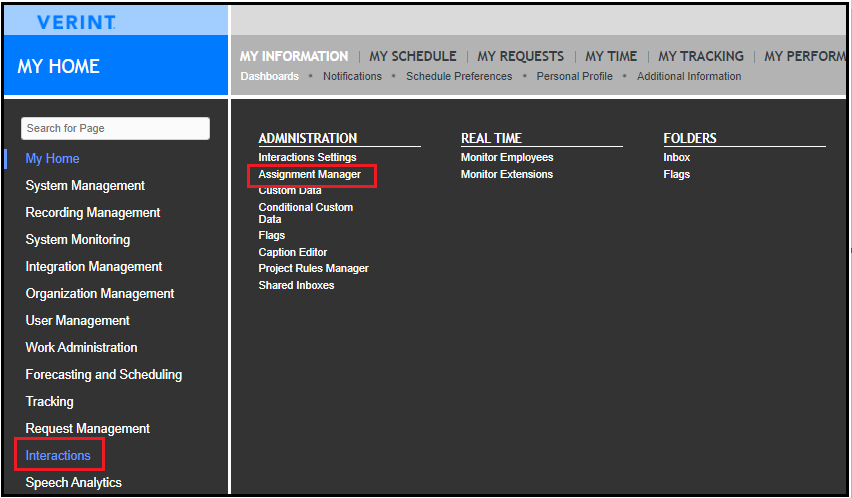
Task: Open Speech Analytics in sidebar
Action: pos(73,483)
